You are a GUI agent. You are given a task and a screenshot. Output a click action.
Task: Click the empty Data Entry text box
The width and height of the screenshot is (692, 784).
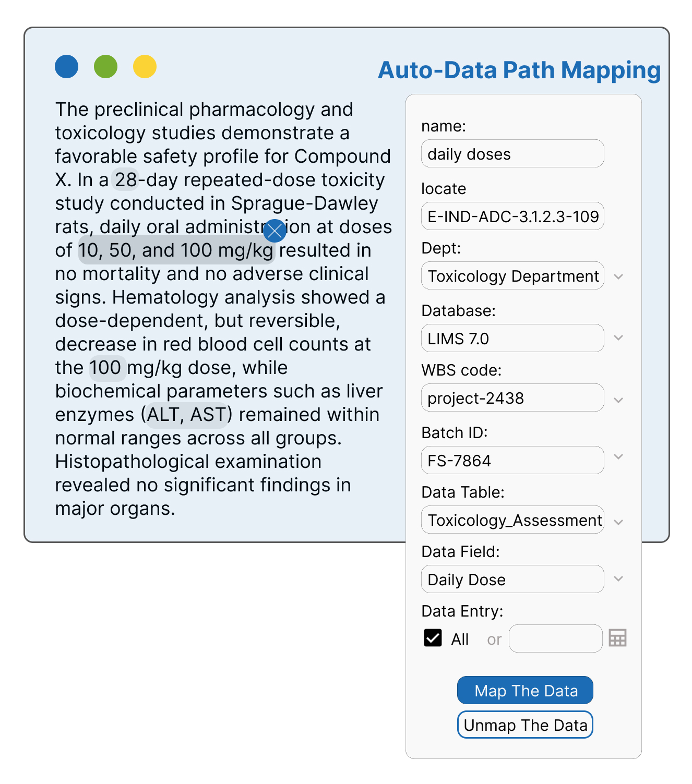555,638
